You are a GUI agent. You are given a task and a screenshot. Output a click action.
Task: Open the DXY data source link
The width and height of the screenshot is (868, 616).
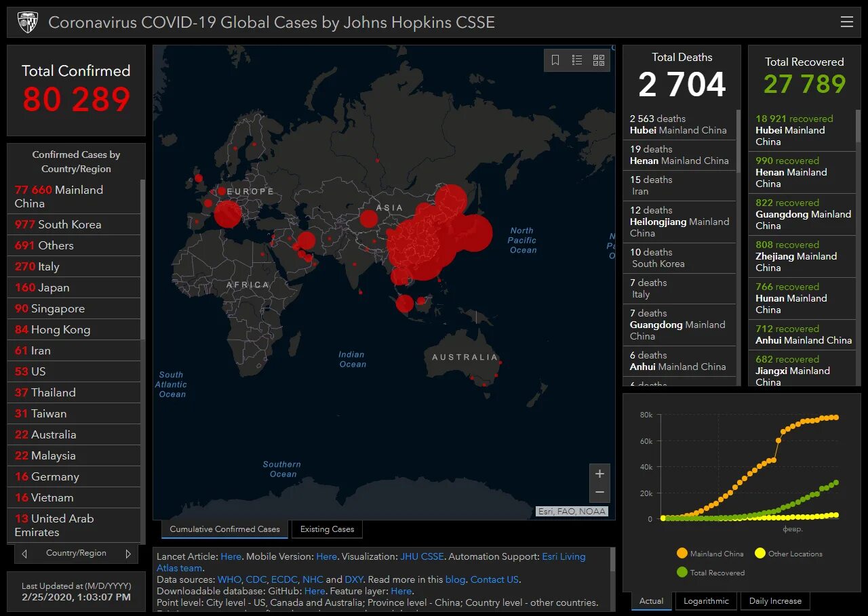click(x=353, y=579)
